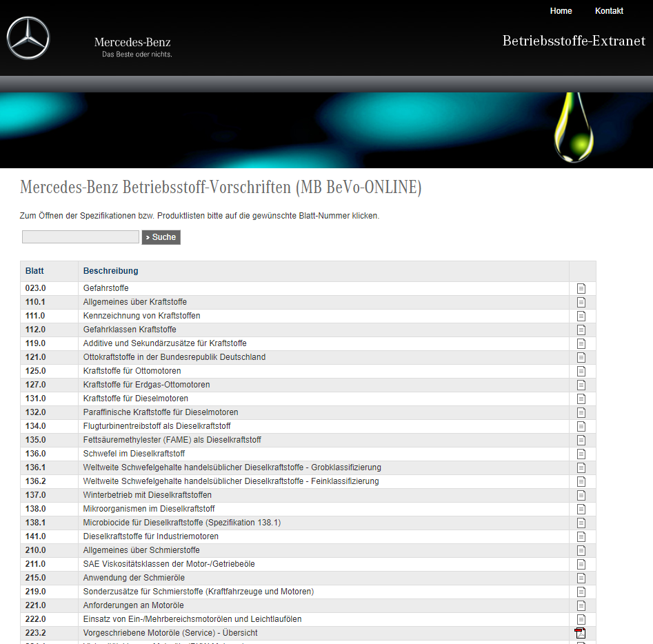This screenshot has width=653, height=644.
Task: Click the Blatt column header
Action: [34, 271]
